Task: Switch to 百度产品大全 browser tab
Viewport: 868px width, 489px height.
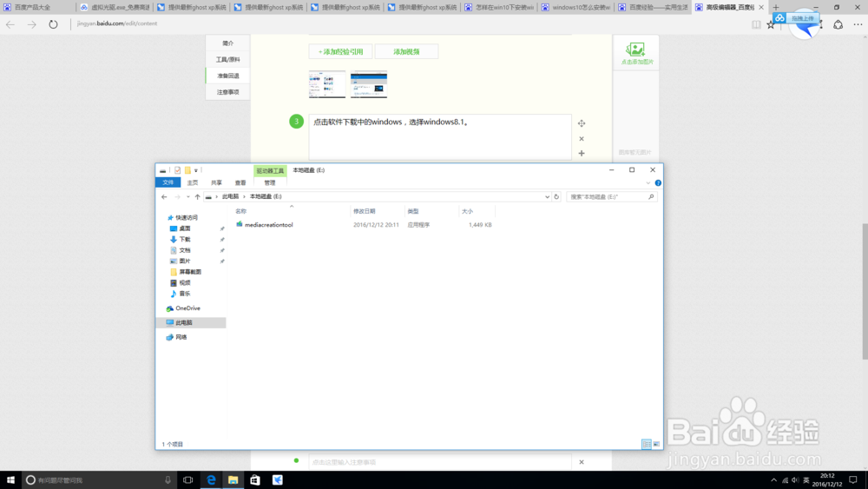Action: point(36,7)
